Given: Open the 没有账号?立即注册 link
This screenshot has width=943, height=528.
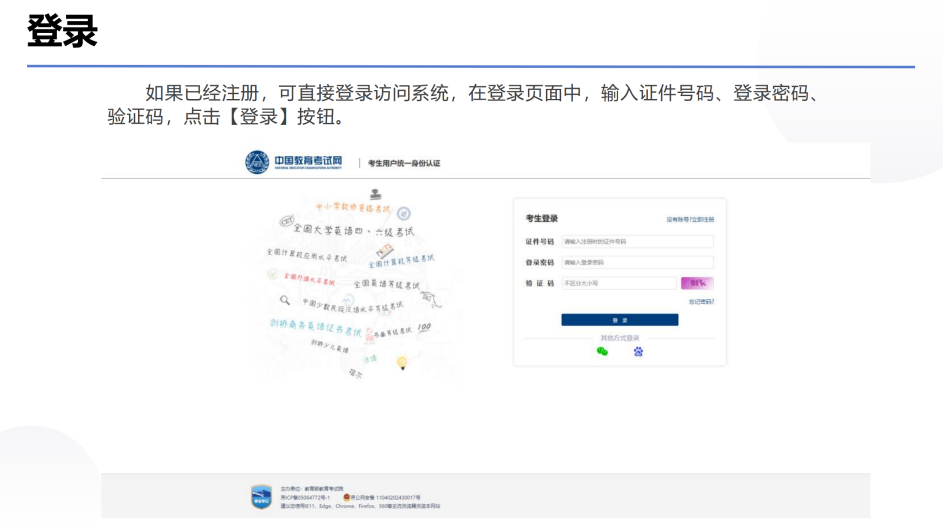Looking at the screenshot, I should coord(690,219).
